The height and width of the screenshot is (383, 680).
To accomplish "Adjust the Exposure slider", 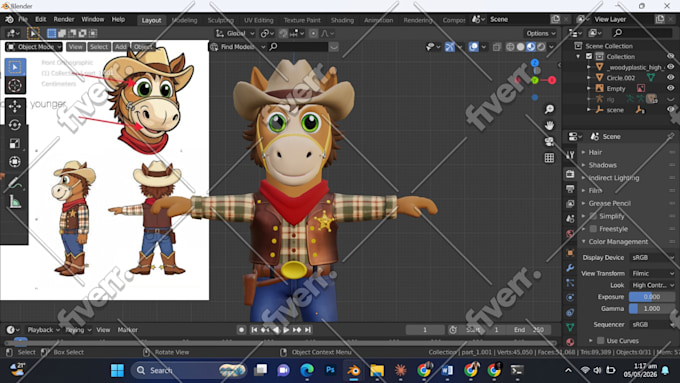I will click(651, 297).
